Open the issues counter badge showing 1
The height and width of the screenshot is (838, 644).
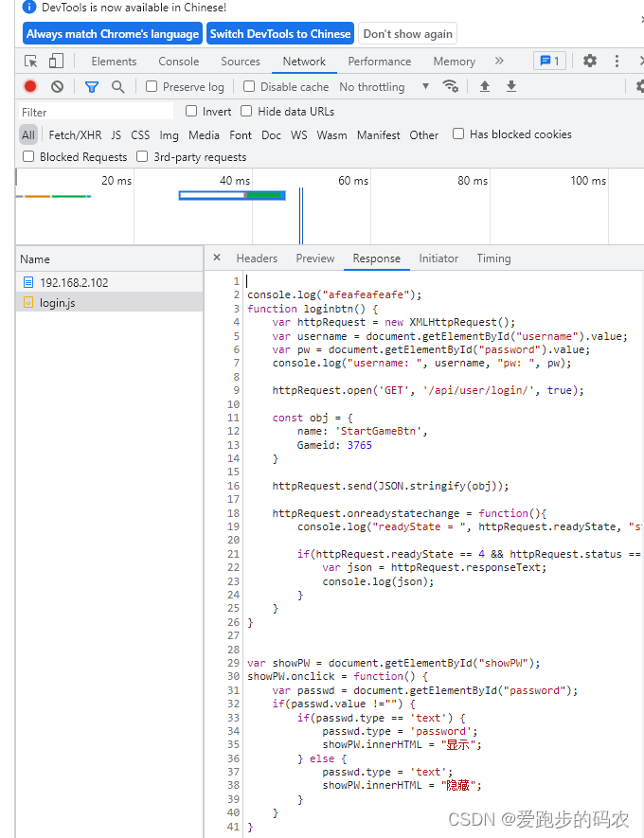pyautogui.click(x=549, y=61)
